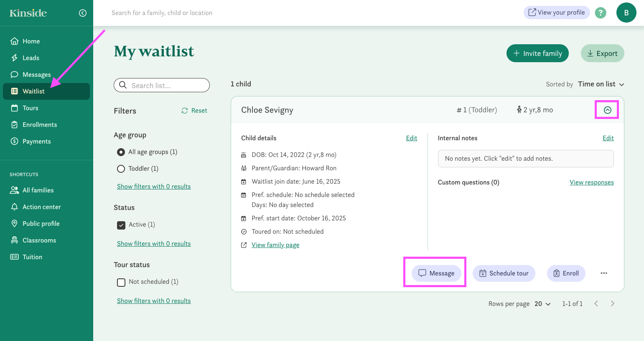
Task: Click the Invite family button
Action: pos(537,53)
